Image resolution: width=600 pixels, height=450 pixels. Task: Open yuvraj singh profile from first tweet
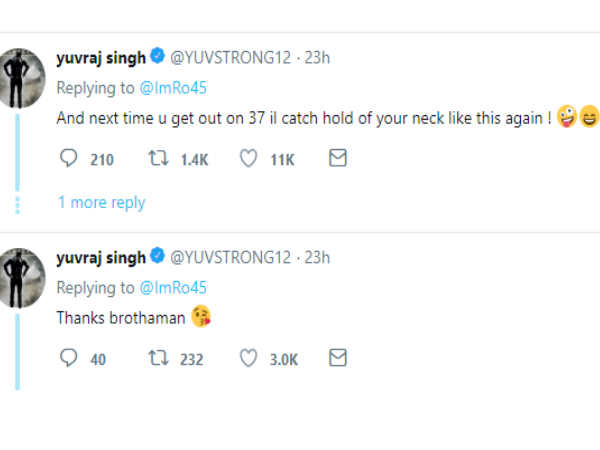pyautogui.click(x=100, y=58)
